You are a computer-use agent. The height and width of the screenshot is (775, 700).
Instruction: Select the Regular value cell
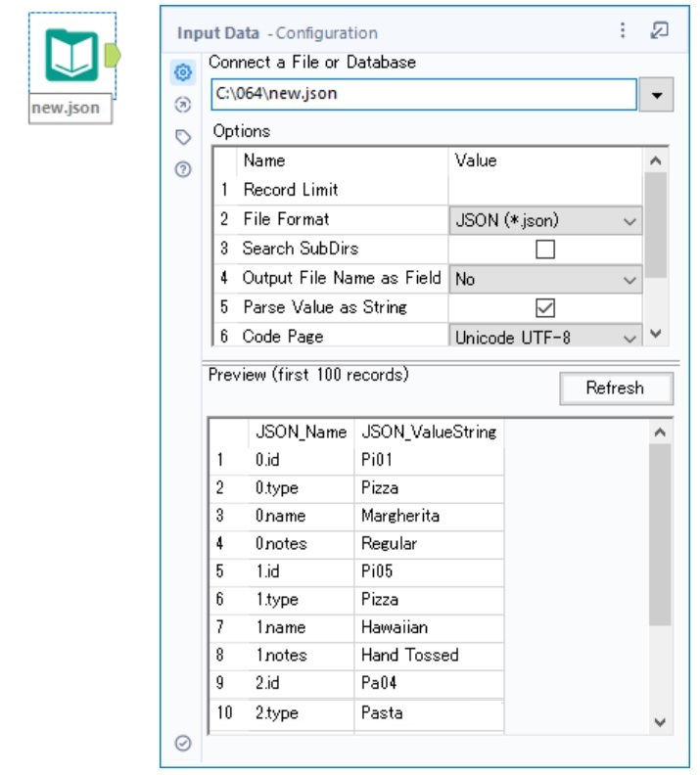[429, 544]
